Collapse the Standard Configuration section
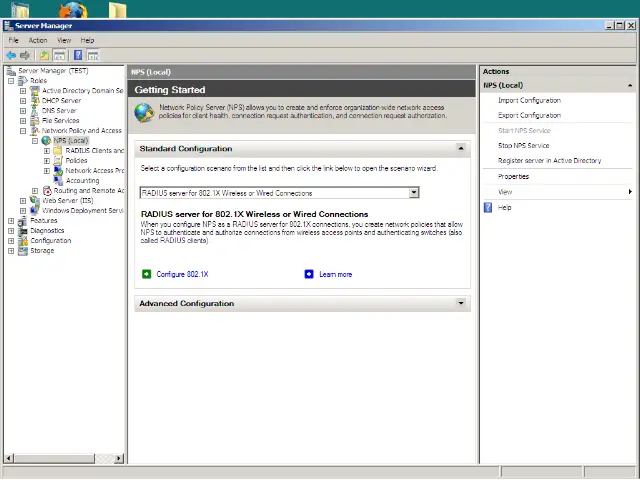The height and width of the screenshot is (480, 640). (x=461, y=148)
